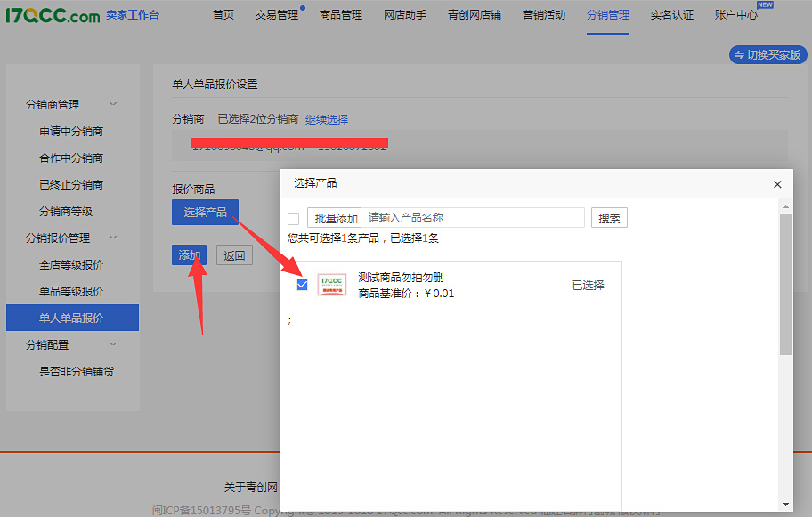Switch to the 营销活动 tab

click(543, 15)
